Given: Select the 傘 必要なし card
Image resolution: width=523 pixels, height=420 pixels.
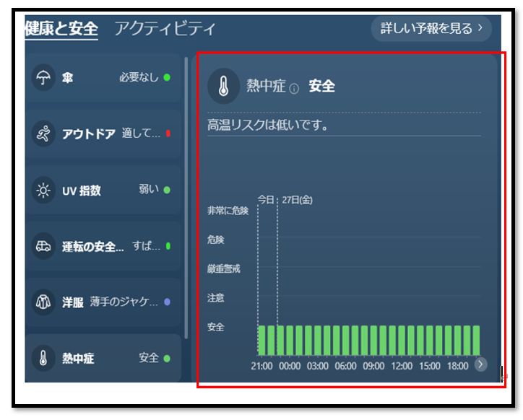Looking at the screenshot, I should click(103, 78).
